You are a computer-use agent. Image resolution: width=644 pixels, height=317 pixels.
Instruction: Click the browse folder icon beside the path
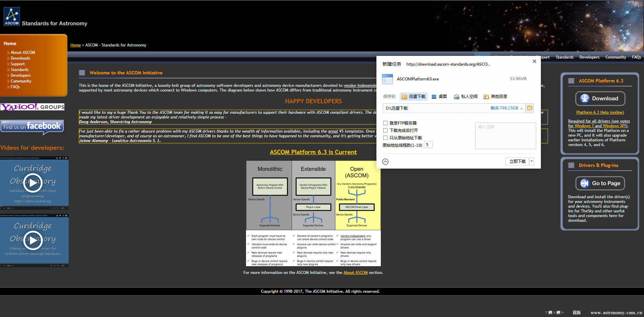tap(529, 108)
